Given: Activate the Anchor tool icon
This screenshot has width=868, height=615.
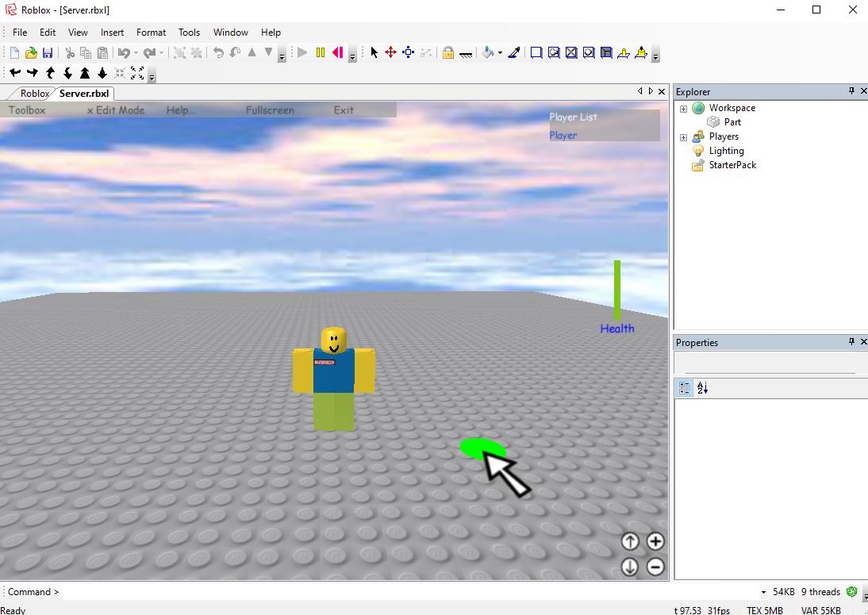Looking at the screenshot, I should [x=466, y=53].
